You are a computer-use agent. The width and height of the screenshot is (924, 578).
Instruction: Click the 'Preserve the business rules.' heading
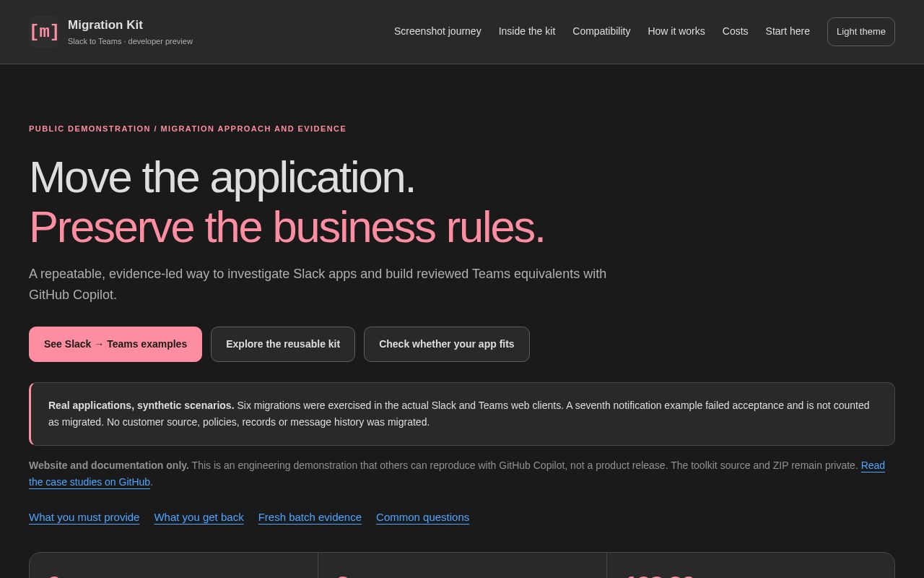click(287, 227)
